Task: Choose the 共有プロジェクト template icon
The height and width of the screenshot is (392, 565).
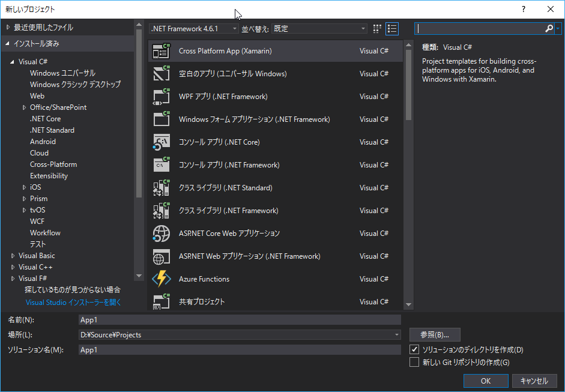Action: (x=161, y=302)
